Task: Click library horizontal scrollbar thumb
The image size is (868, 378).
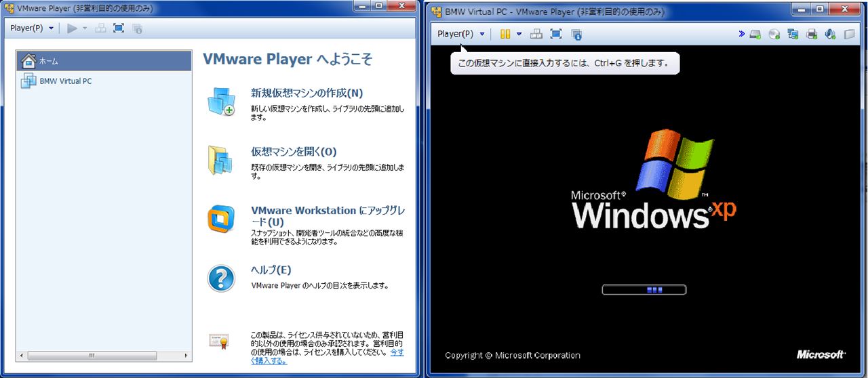Action: click(x=92, y=356)
